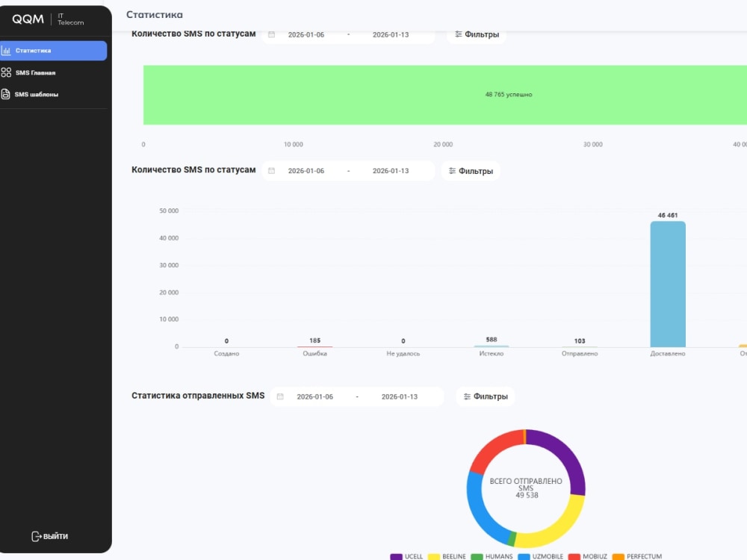Click end date 2026-01-13 of the top chart
747x560 pixels.
tap(391, 35)
